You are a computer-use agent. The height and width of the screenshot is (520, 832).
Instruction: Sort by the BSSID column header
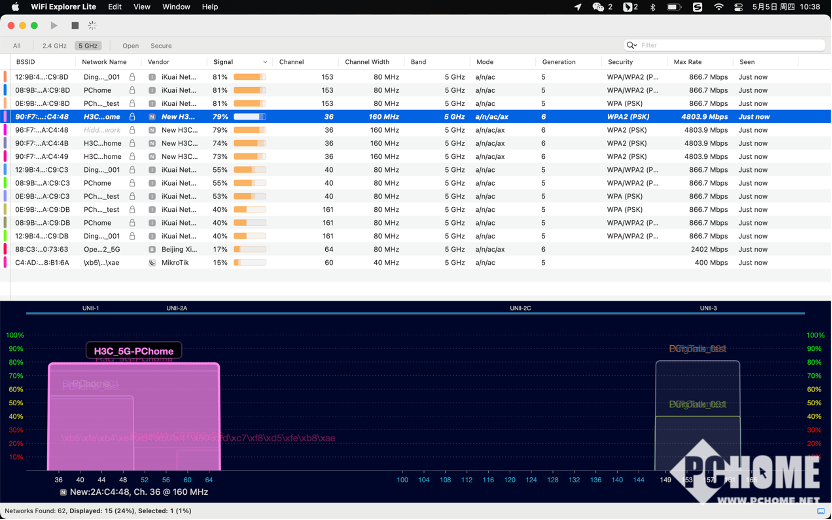[x=25, y=62]
